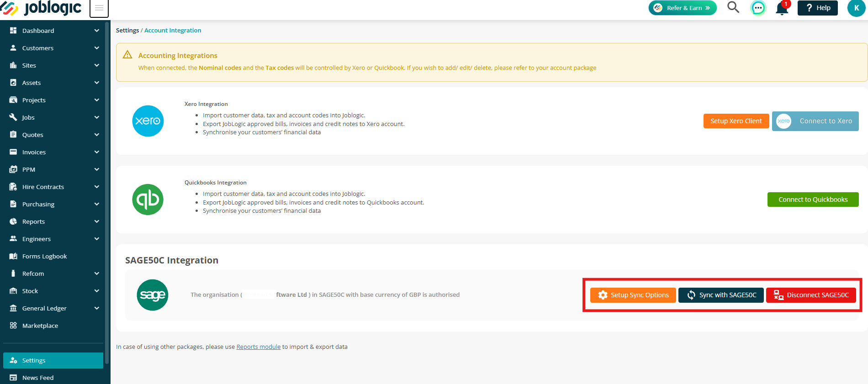Click the Quickbooks logo icon

[148, 200]
